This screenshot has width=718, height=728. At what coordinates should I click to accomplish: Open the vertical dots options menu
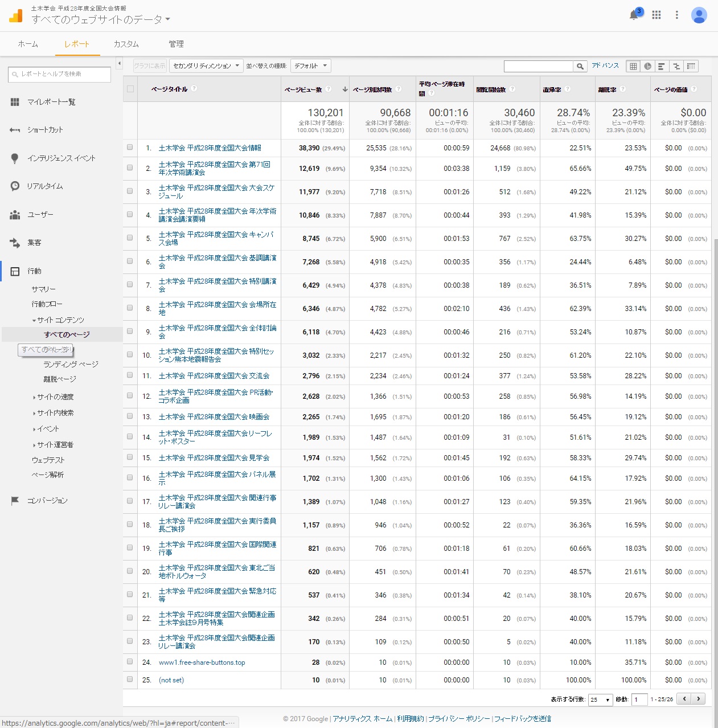pos(677,15)
